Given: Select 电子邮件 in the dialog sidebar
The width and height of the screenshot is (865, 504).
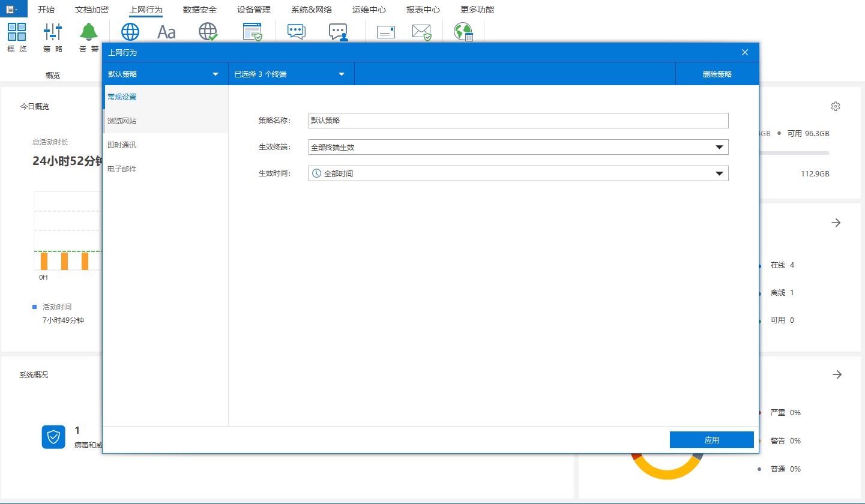Looking at the screenshot, I should coord(165,169).
